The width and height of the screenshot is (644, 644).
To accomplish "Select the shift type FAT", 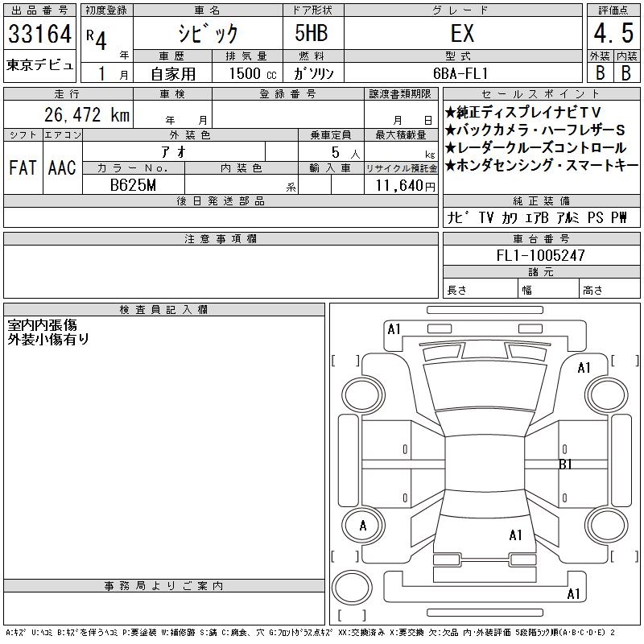I will point(23,167).
